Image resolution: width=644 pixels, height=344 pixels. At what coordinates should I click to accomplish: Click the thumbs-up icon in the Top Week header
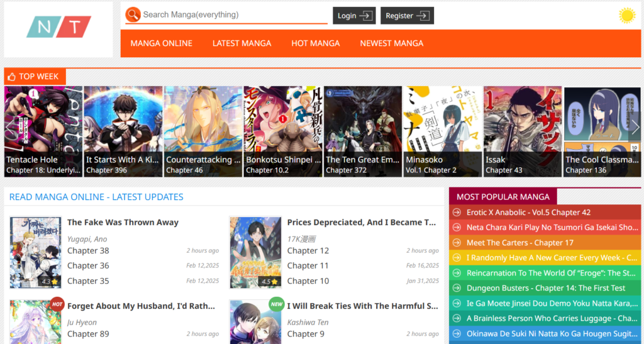11,77
